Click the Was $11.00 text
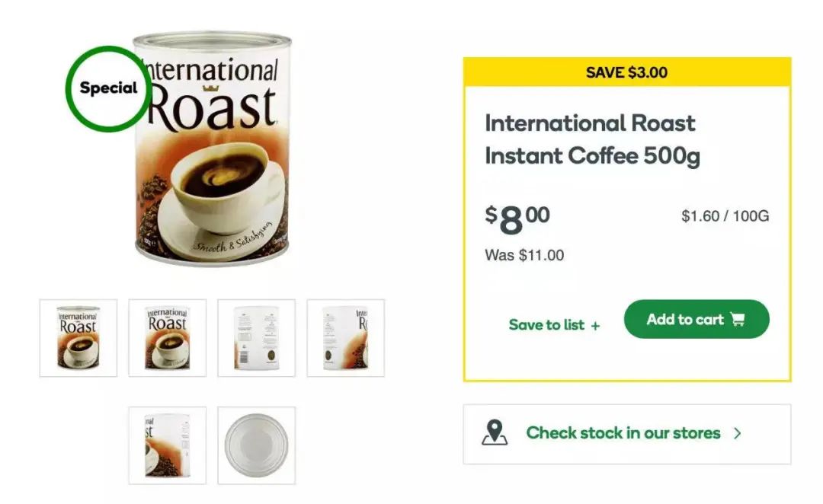This screenshot has width=823, height=504. point(524,255)
